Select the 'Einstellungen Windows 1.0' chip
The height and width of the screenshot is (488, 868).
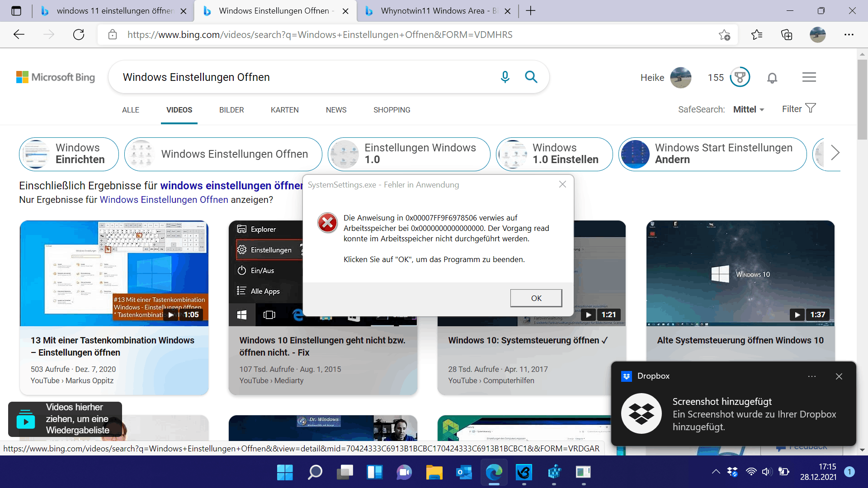[409, 154]
